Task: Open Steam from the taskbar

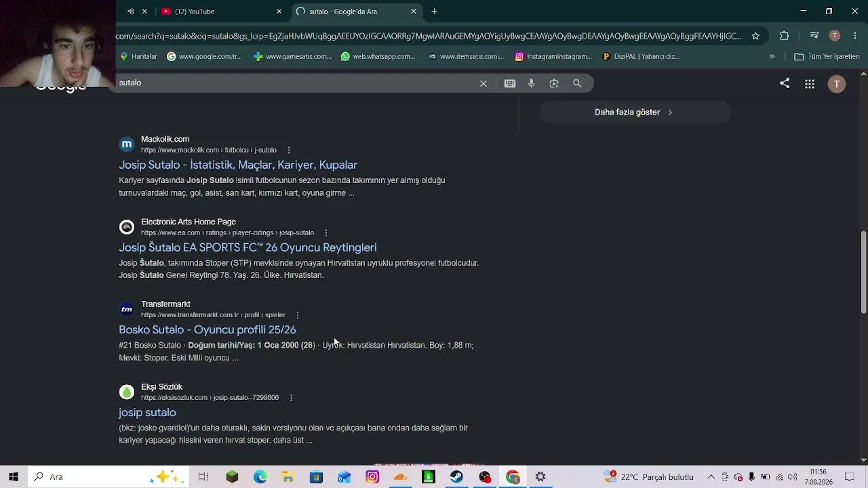Action: click(x=456, y=476)
